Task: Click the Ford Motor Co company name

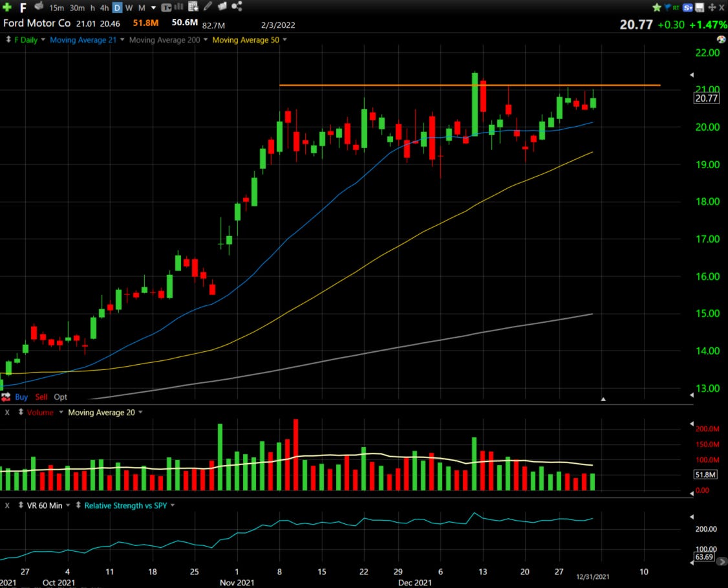Action: pyautogui.click(x=37, y=23)
